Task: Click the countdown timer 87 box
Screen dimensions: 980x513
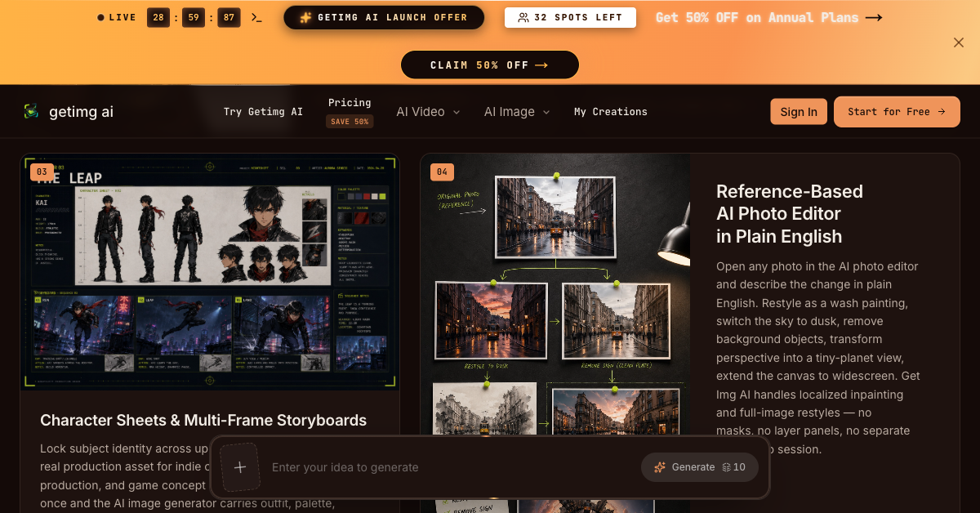Action: (229, 17)
